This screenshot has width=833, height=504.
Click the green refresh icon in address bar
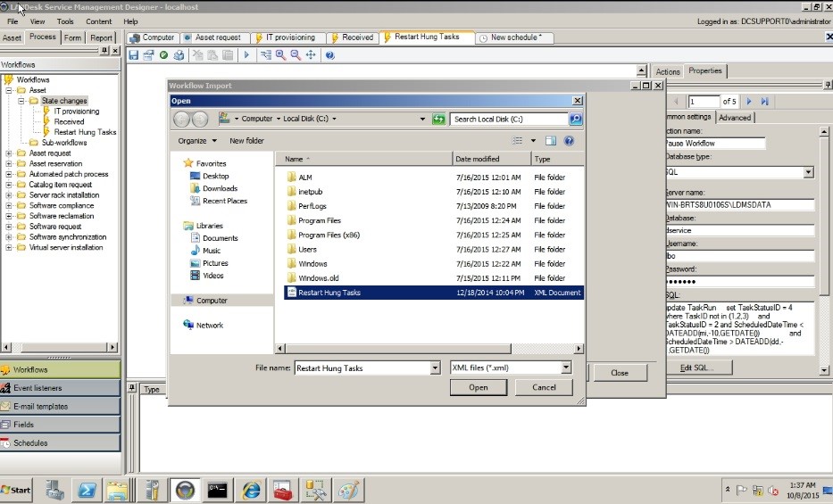[438, 119]
